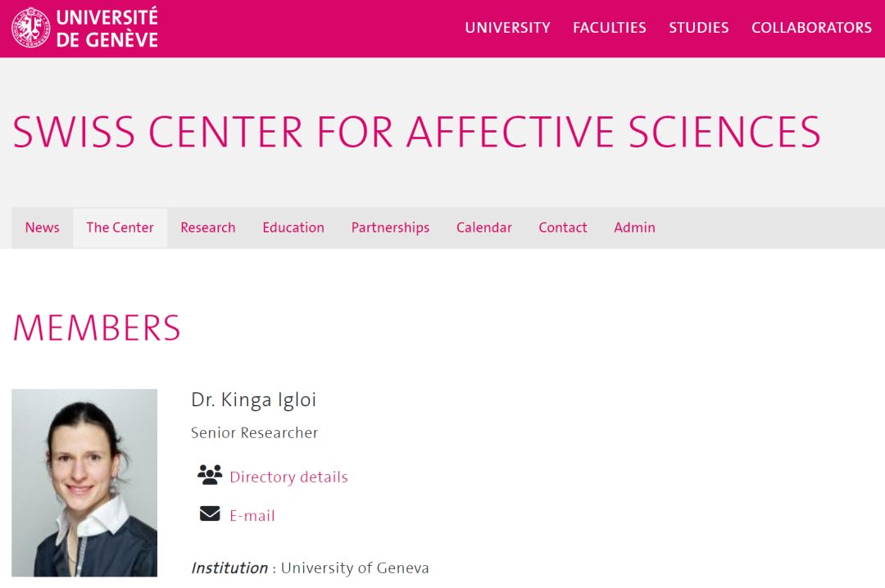Go to the Contact page tab
885x588 pixels.
point(562,228)
